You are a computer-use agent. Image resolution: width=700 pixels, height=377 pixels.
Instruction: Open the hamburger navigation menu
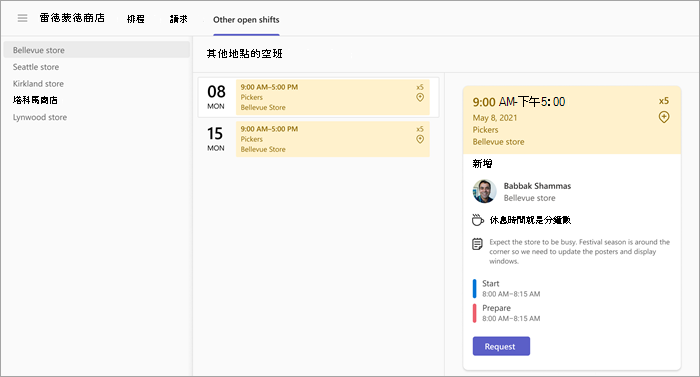[22, 18]
